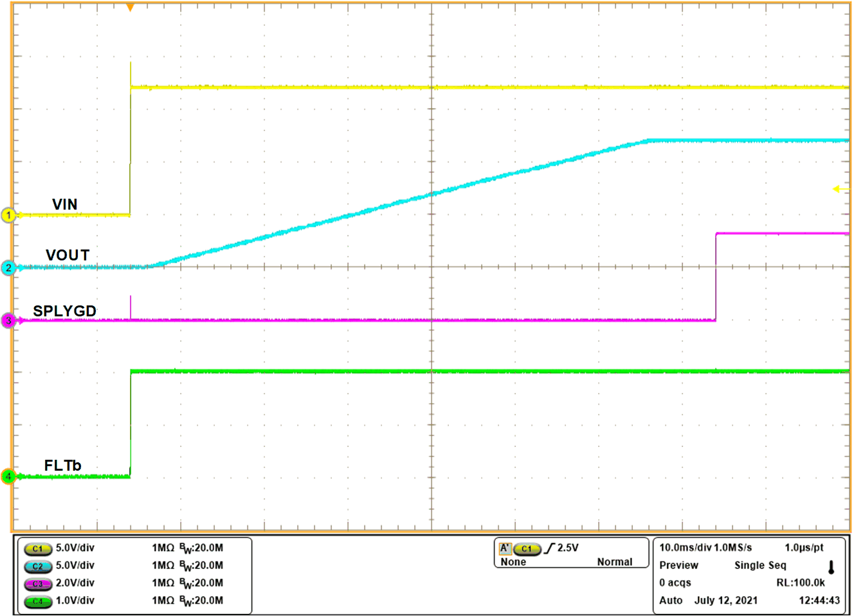Click the Single Seq acquisition label
Viewport: 854px width, 616px height.
click(x=760, y=565)
